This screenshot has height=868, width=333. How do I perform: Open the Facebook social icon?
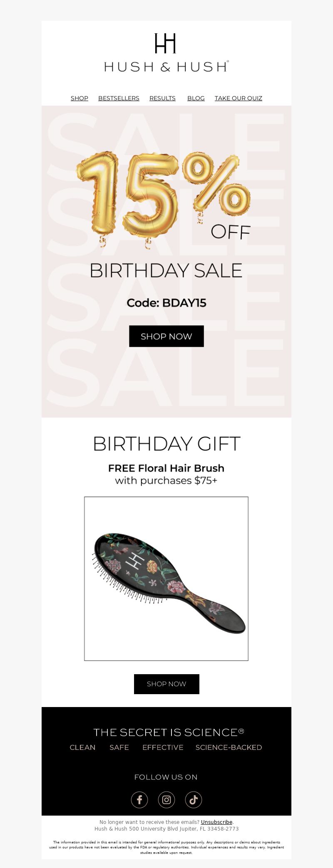[139, 799]
